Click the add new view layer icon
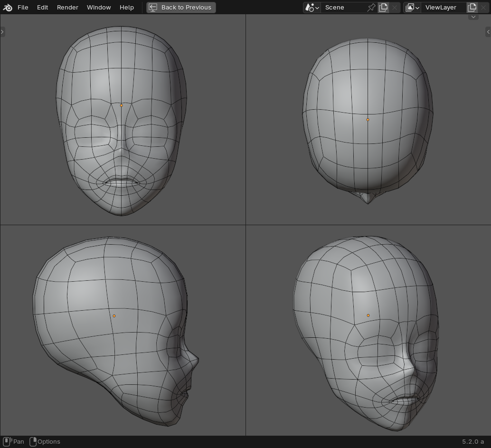The image size is (491, 448). [x=472, y=8]
